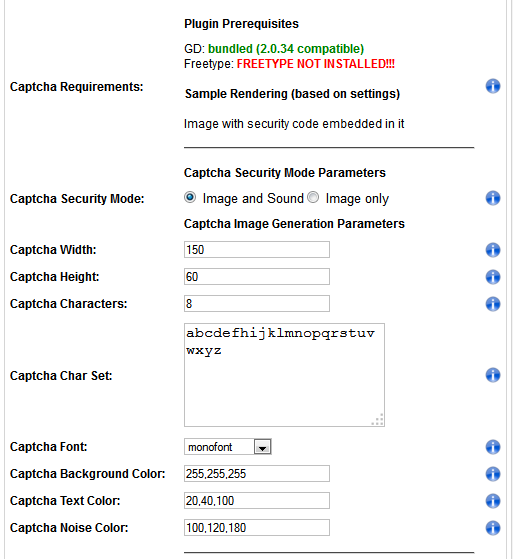513x559 pixels.
Task: Select the Image and Sound radio option
Action: tap(190, 197)
